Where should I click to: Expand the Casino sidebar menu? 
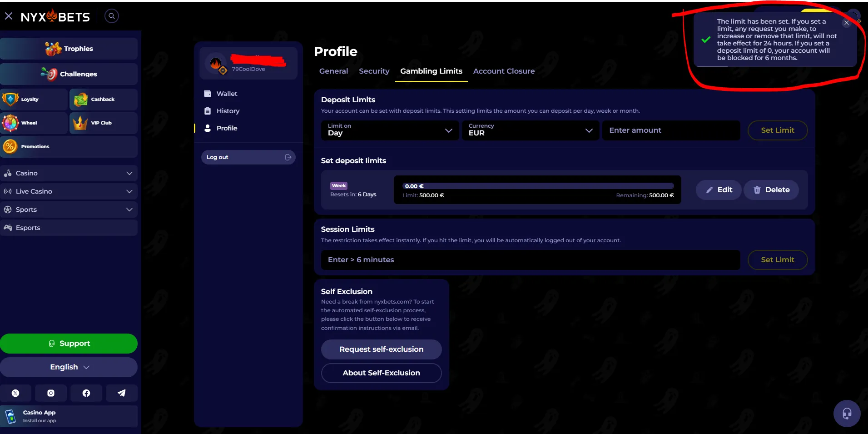coord(69,173)
